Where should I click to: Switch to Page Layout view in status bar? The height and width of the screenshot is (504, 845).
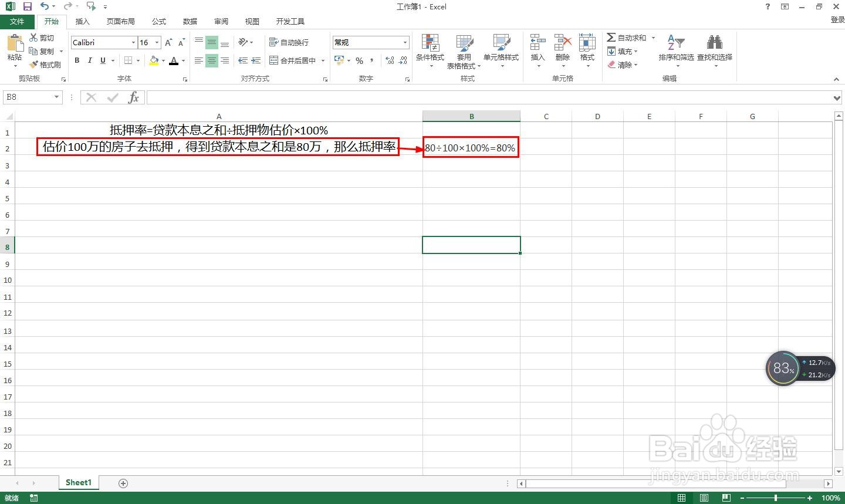pyautogui.click(x=704, y=498)
